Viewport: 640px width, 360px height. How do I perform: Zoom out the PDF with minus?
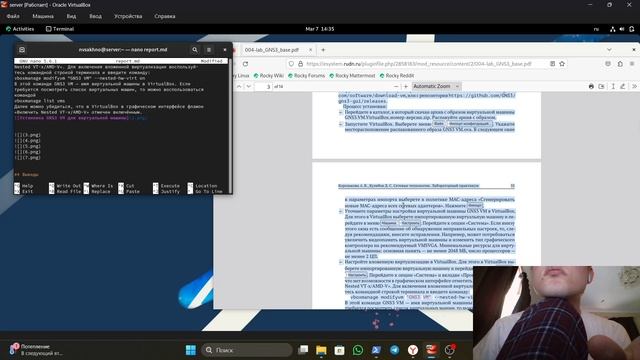[396, 86]
